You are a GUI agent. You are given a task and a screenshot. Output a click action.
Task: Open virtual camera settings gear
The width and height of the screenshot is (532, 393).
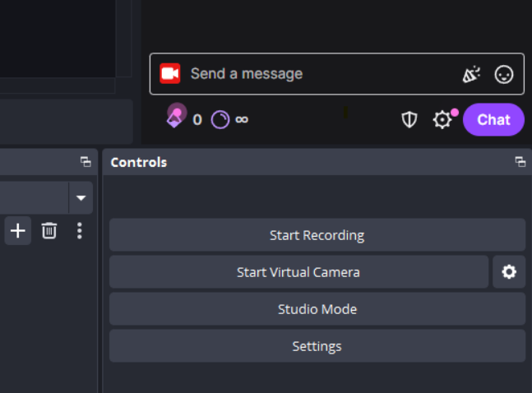509,272
